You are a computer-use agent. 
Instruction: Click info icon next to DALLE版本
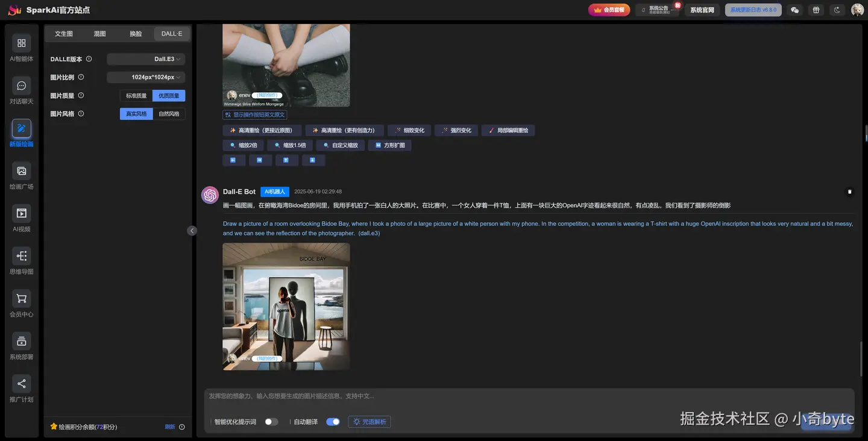click(x=89, y=59)
